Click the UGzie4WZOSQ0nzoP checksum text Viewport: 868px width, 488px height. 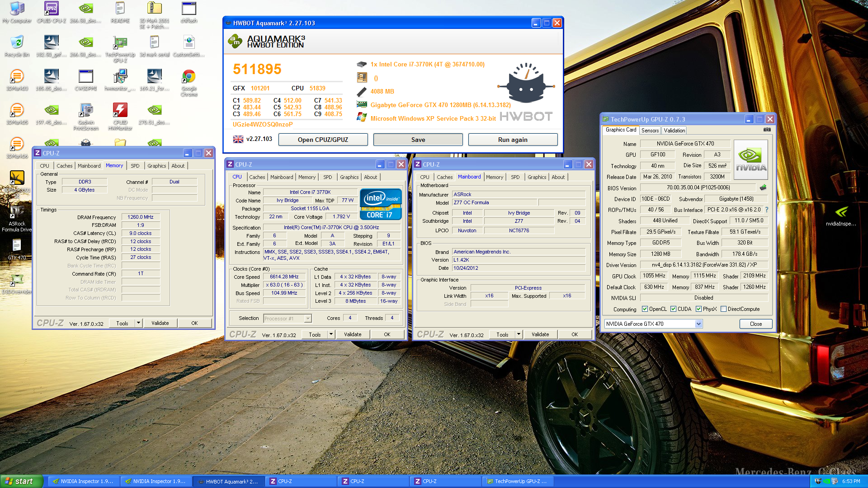click(x=263, y=124)
